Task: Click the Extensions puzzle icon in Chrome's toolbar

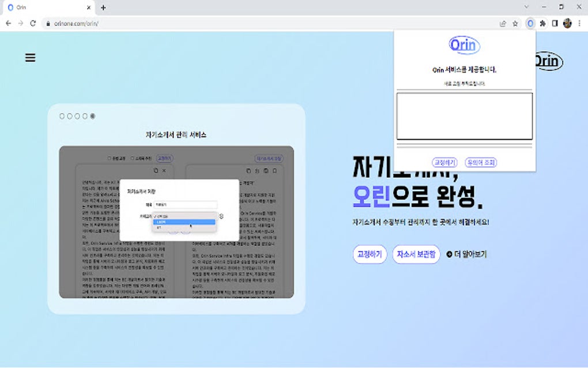Action: pyautogui.click(x=542, y=24)
